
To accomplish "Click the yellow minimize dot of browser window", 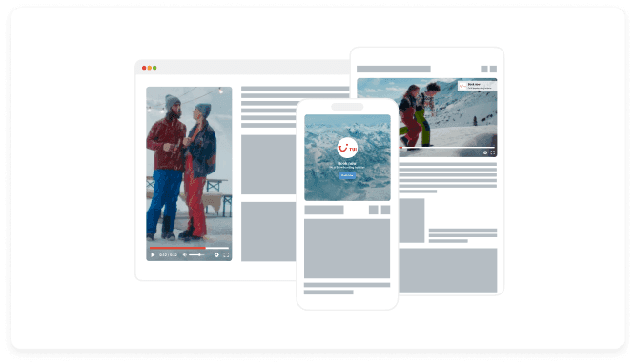I will [150, 68].
